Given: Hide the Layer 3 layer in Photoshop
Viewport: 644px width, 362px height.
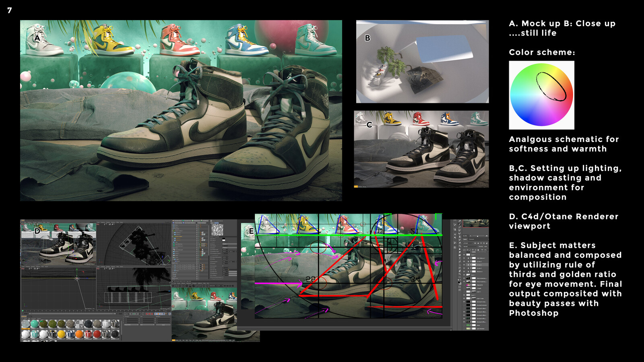Looking at the screenshot, I should coord(464,295).
